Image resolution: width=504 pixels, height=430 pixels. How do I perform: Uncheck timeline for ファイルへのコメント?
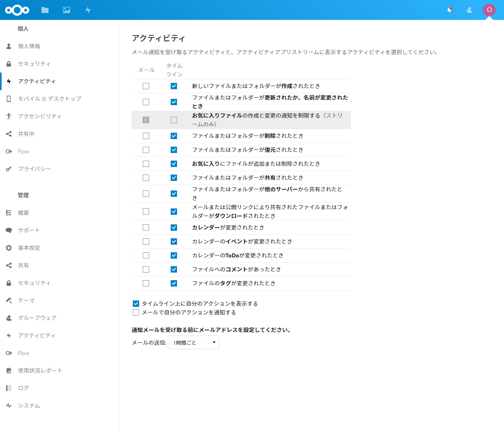(x=174, y=269)
